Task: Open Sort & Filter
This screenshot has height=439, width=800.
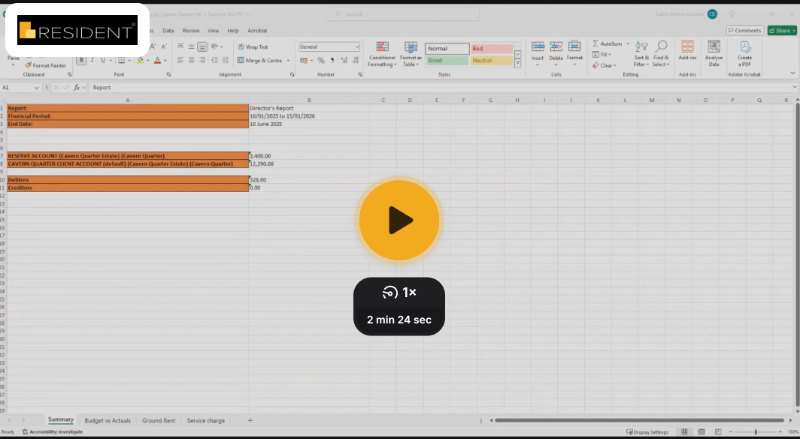Action: (640, 52)
